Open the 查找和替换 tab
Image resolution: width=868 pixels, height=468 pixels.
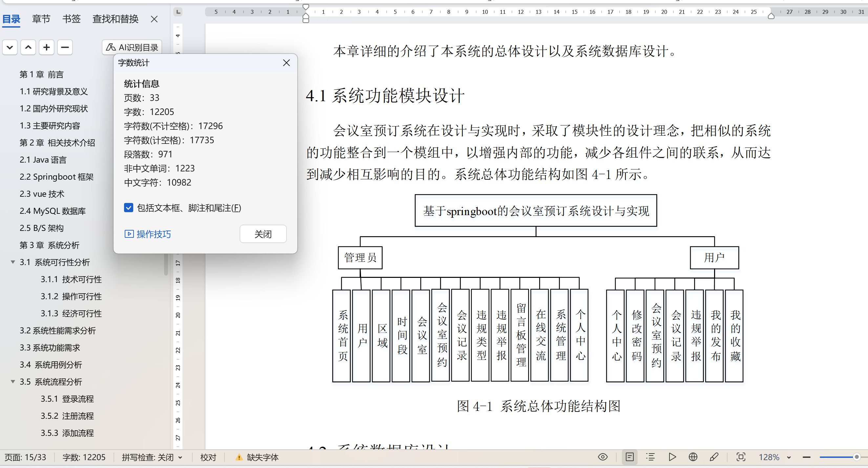(x=115, y=19)
